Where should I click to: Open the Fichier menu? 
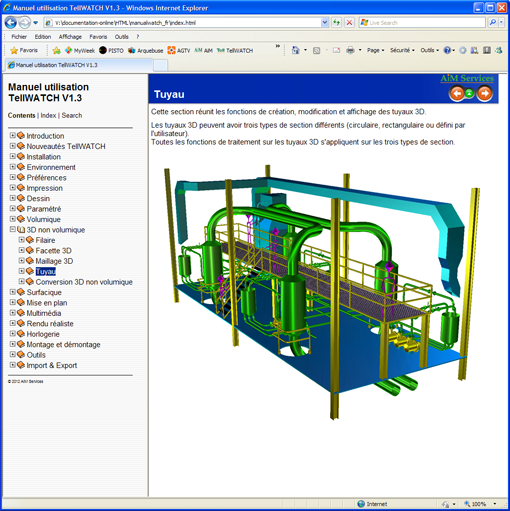click(19, 37)
